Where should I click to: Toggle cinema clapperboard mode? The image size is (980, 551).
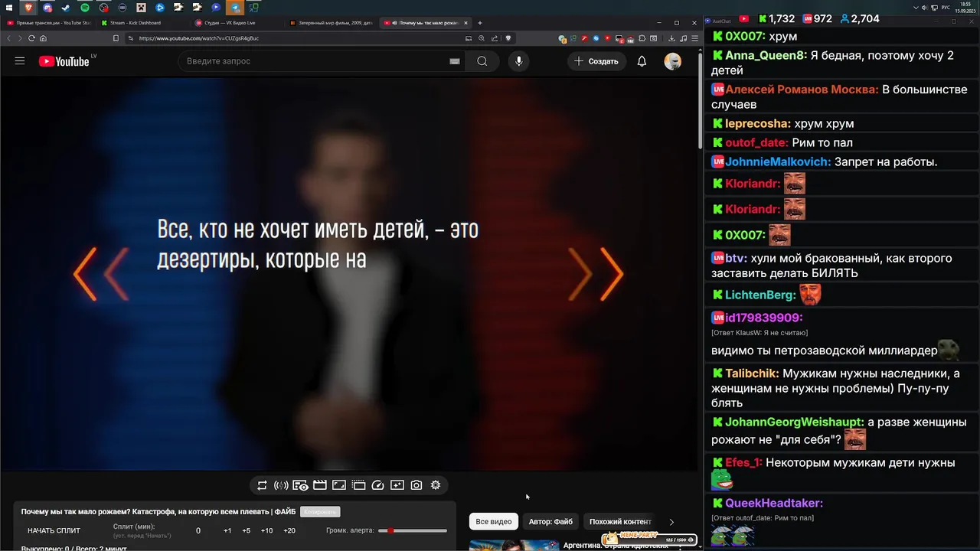320,485
